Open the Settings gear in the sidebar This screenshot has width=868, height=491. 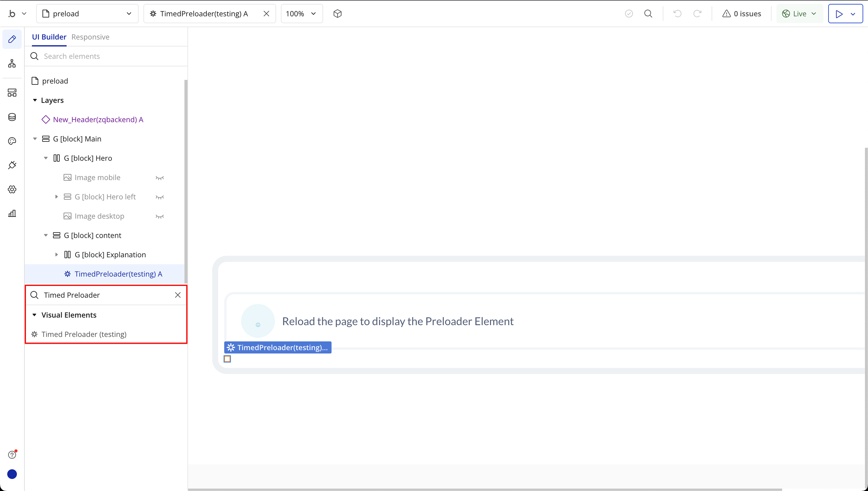[x=12, y=189]
